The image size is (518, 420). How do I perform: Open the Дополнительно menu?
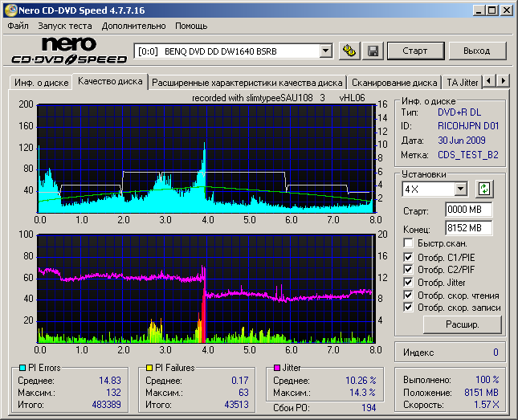pos(134,26)
